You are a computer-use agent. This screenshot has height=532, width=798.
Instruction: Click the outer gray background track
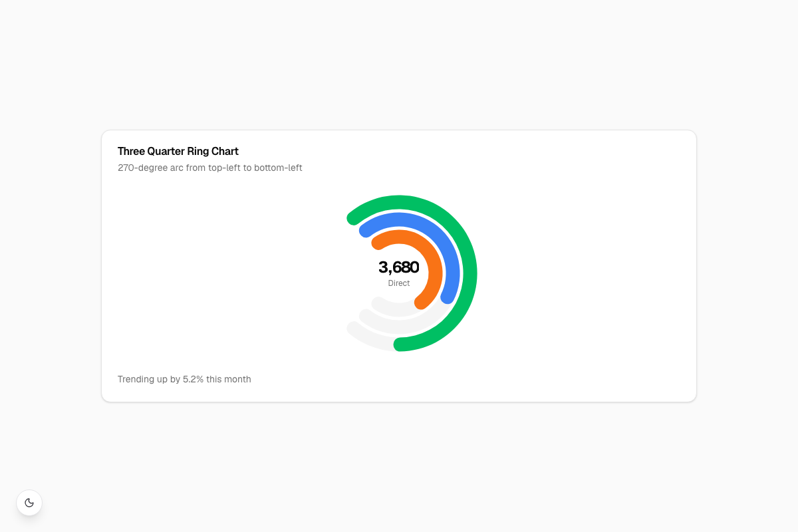(x=369, y=338)
